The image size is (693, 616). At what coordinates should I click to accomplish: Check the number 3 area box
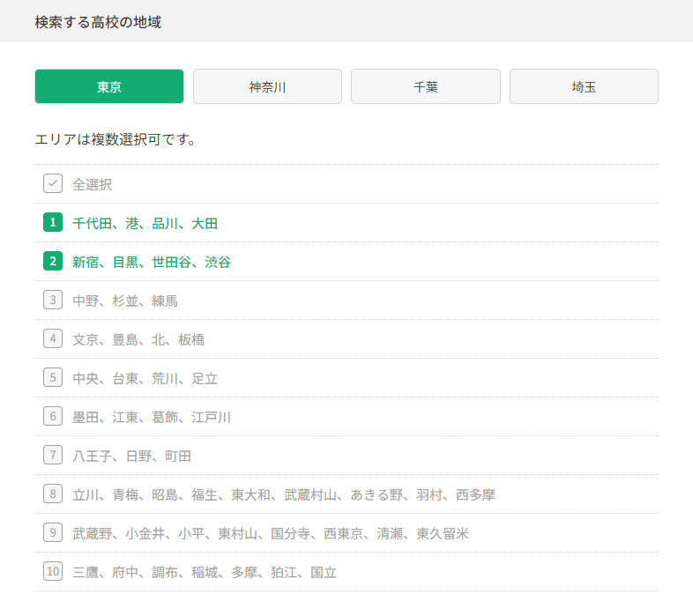click(53, 300)
